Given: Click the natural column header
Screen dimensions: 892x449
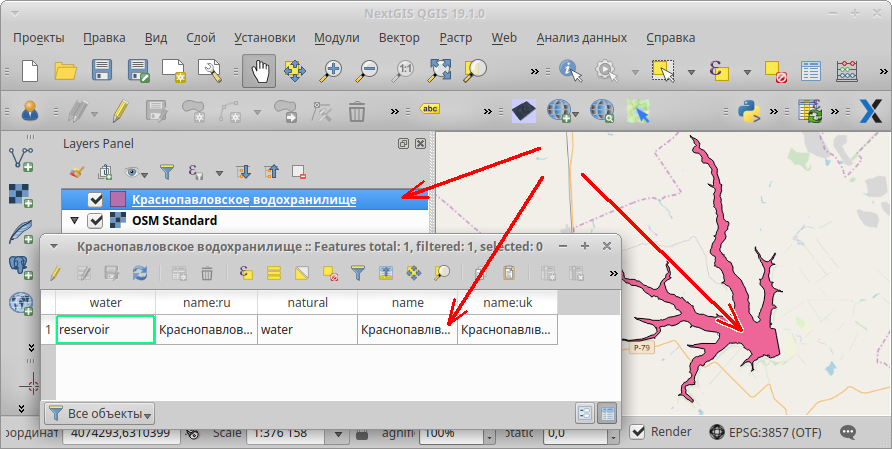Looking at the screenshot, I should [x=308, y=303].
